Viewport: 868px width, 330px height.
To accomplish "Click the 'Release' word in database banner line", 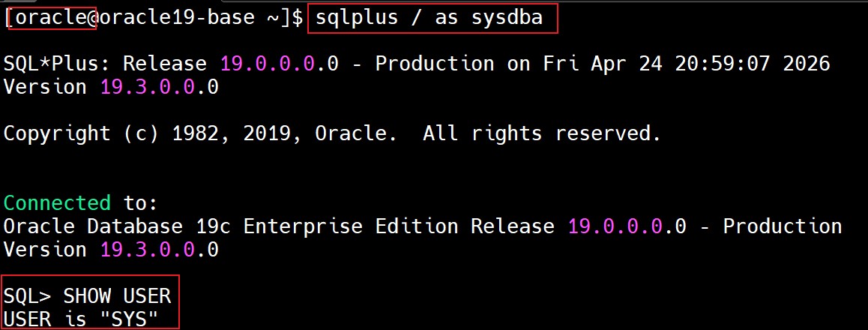I will [513, 226].
